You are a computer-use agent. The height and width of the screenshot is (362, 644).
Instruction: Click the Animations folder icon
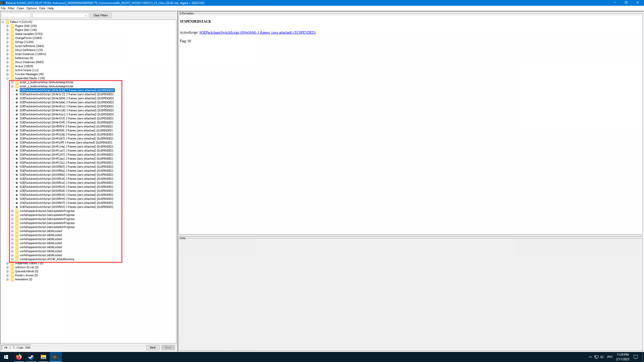pyautogui.click(x=12, y=279)
